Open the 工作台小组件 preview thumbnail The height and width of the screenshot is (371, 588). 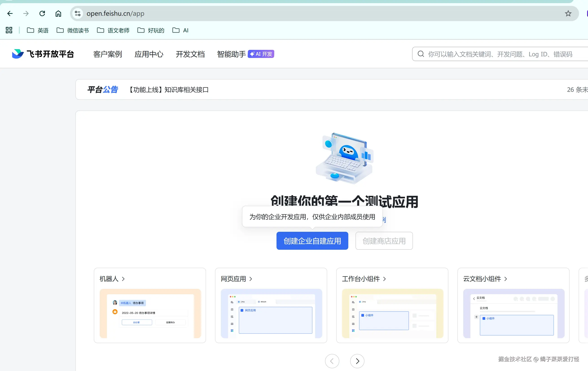(392, 313)
